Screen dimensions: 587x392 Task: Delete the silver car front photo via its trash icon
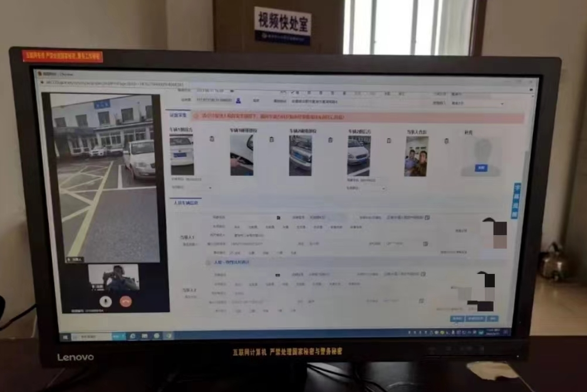click(330, 140)
